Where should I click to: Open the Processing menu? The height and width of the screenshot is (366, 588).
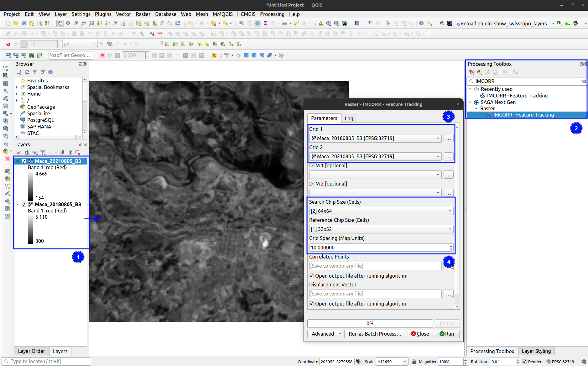tap(272, 14)
